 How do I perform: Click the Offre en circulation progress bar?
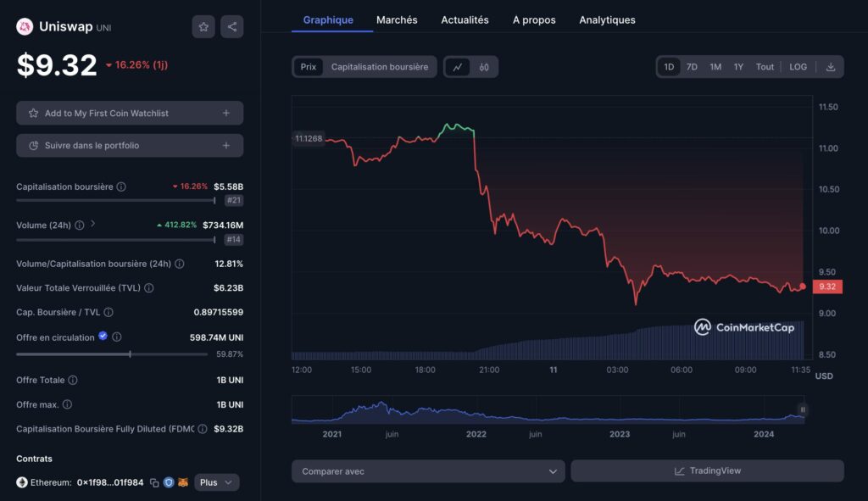[112, 354]
